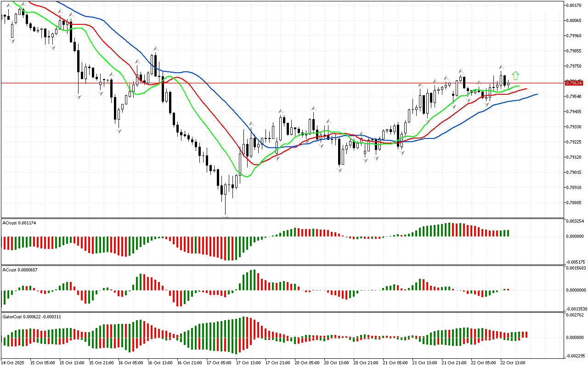
Task: Click the GatorCust indicator label
Action: click(32, 317)
